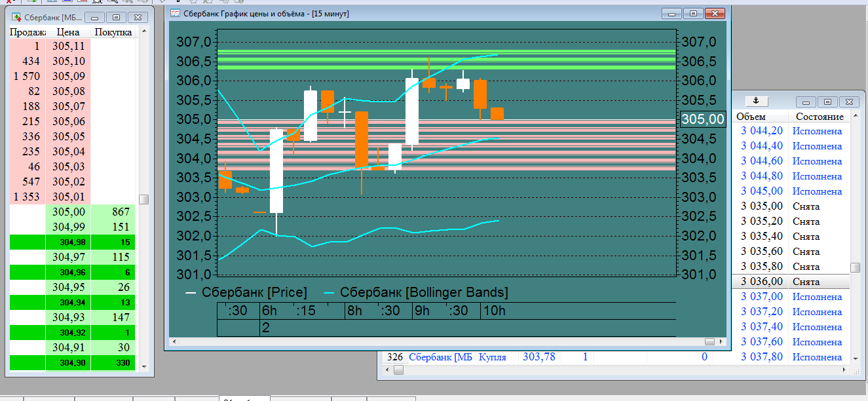Click the order book window's title icon
Viewport: 868px width, 401px height.
pyautogui.click(x=16, y=16)
